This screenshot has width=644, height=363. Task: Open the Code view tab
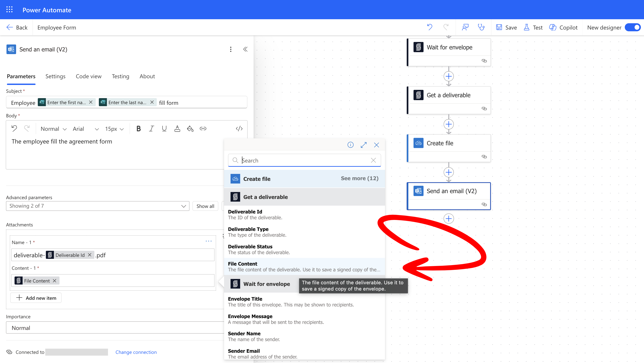coord(89,76)
